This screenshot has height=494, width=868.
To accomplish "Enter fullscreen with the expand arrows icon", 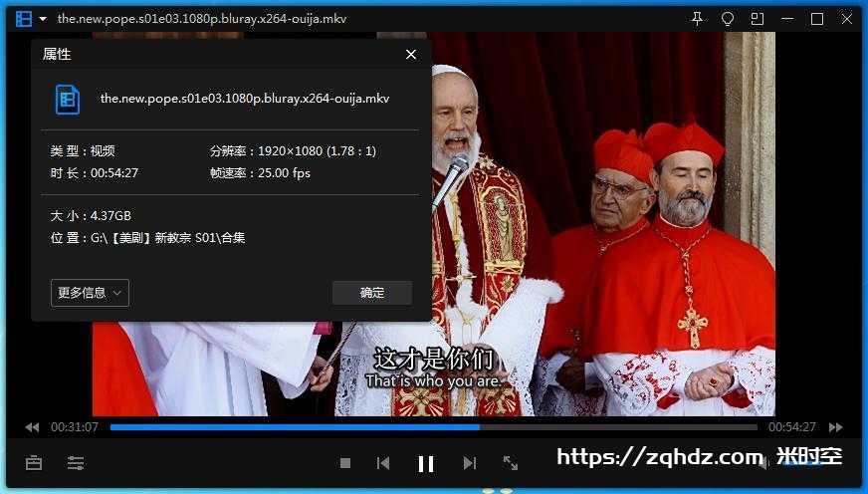I will (x=511, y=462).
